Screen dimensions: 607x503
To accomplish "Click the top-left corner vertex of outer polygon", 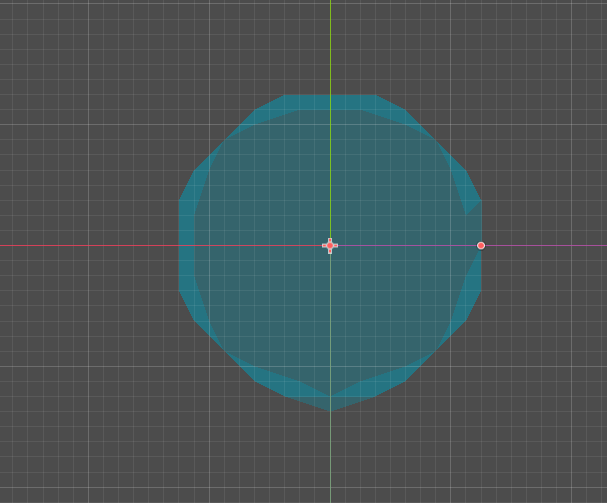I will click(285, 95).
